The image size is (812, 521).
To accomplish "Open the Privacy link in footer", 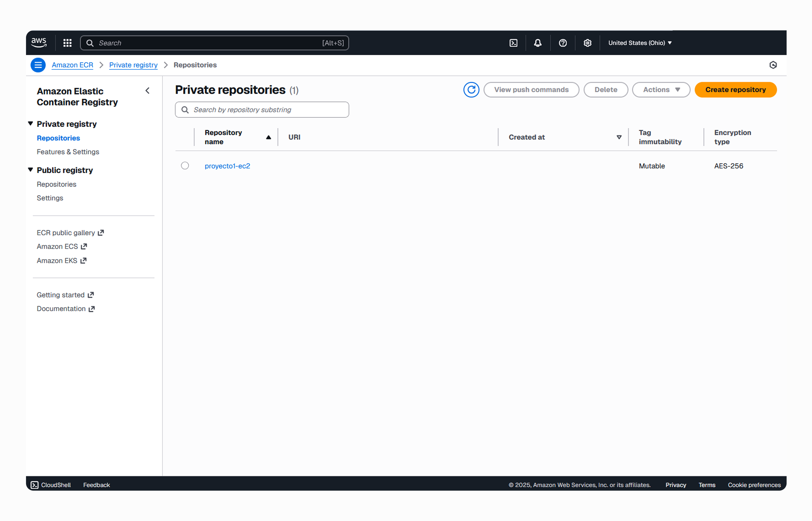I will (x=676, y=485).
